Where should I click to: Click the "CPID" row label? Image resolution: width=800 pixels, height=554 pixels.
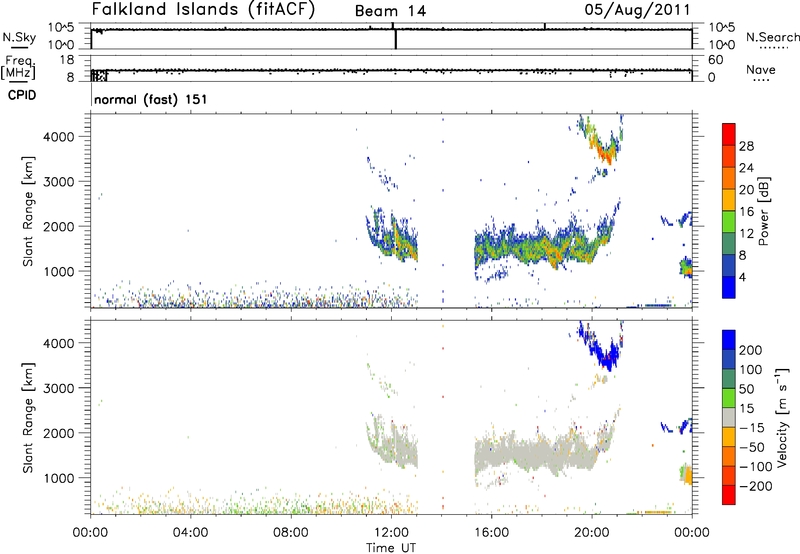(x=22, y=95)
